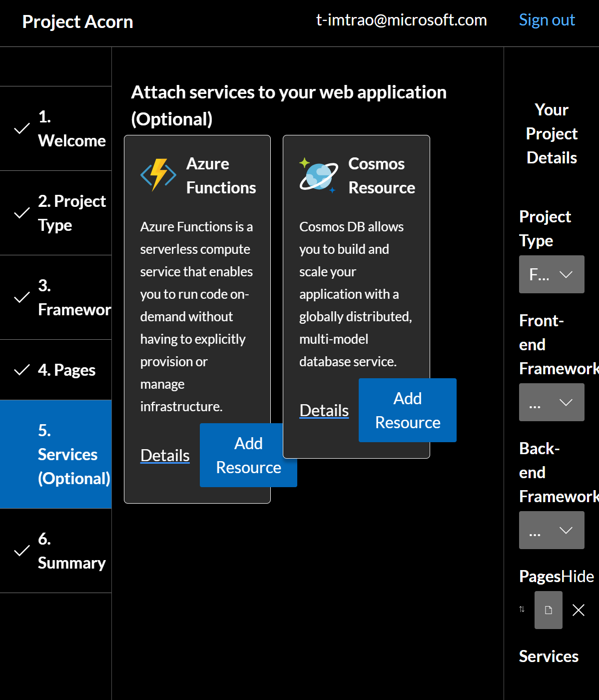Click the checkmark next to Welcome step
This screenshot has width=599, height=700.
coord(21,129)
